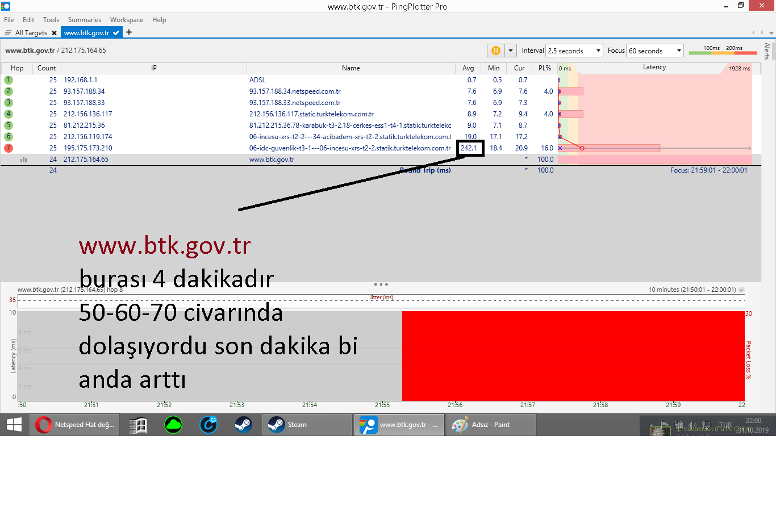The height and width of the screenshot is (532, 776).
Task: Open the calculator-like taskbar icon
Action: coord(137,425)
